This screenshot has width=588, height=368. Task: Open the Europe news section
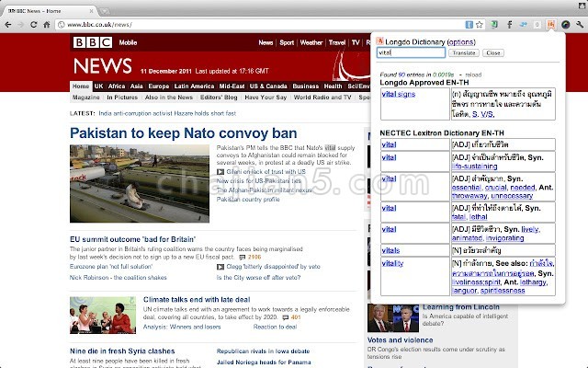click(x=159, y=86)
